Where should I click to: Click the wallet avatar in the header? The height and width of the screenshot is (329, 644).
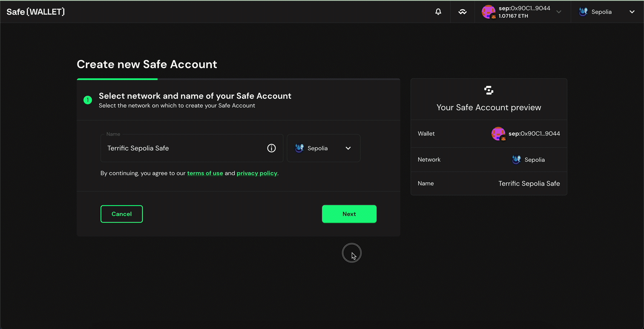click(x=489, y=12)
